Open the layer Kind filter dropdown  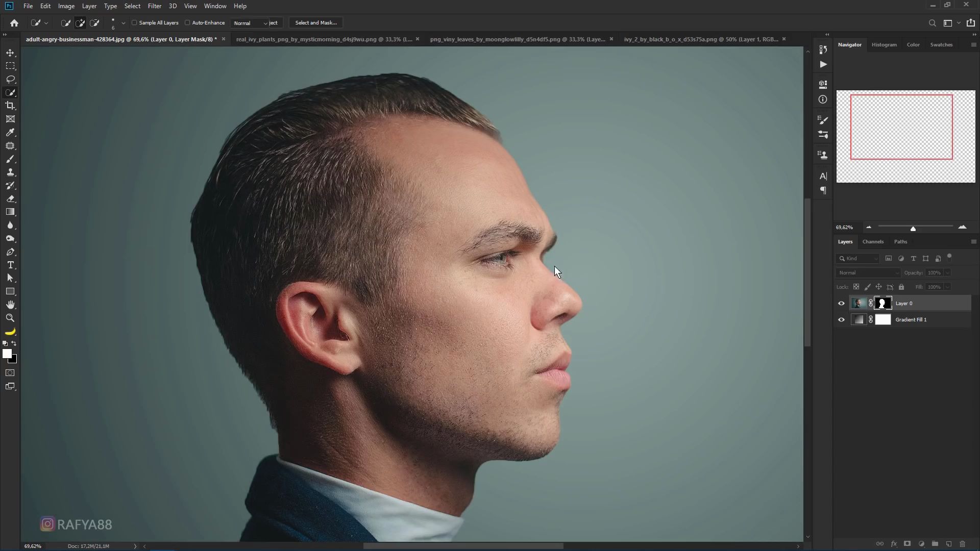point(859,259)
